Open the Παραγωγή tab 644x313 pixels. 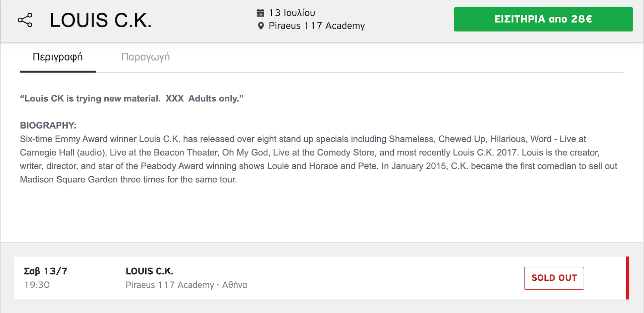click(145, 57)
